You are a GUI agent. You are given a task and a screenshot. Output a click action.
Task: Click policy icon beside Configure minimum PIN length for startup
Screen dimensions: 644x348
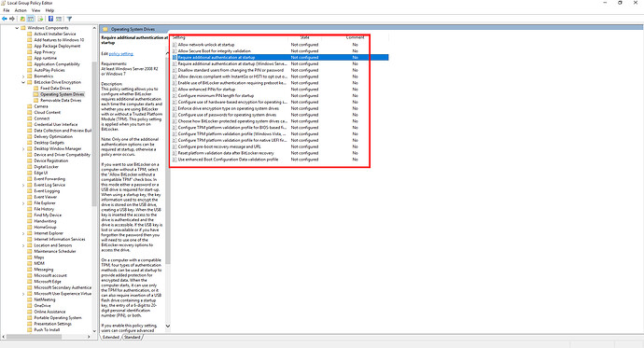pyautogui.click(x=175, y=95)
